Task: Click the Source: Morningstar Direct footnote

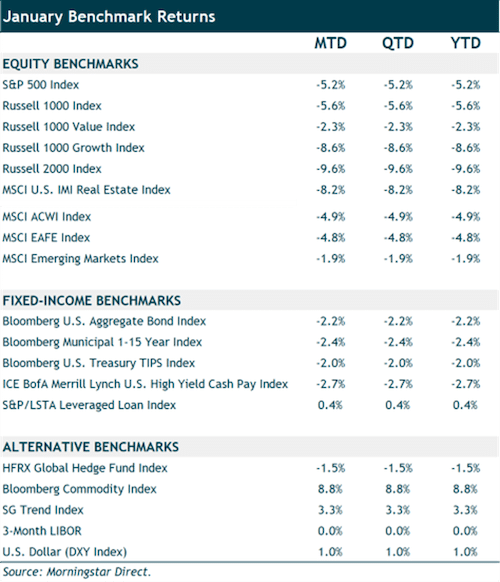Action: 77,572
